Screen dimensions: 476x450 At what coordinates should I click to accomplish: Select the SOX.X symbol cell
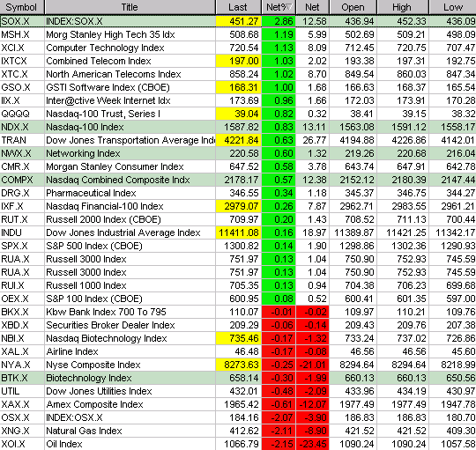click(22, 21)
